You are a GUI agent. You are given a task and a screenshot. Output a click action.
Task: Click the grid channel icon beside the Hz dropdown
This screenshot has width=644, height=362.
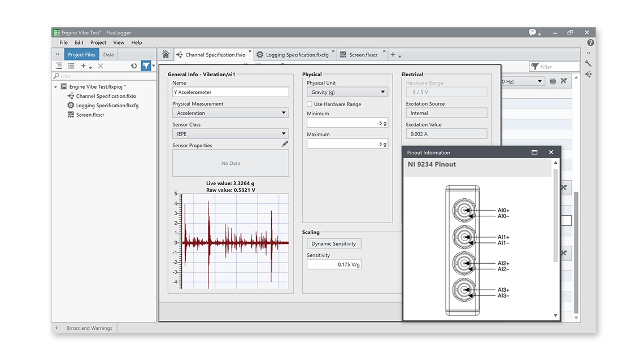[x=553, y=81]
